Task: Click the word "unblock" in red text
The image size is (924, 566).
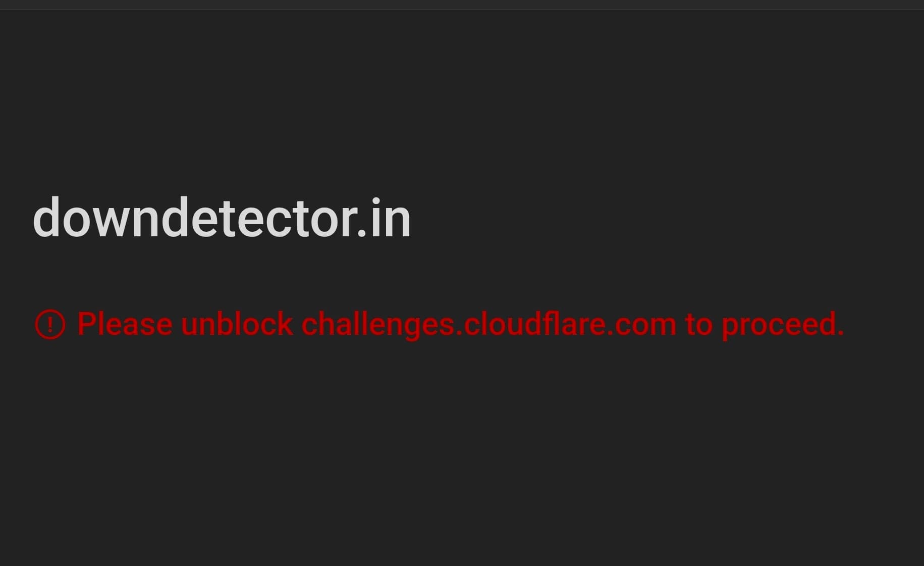Action: (x=237, y=324)
